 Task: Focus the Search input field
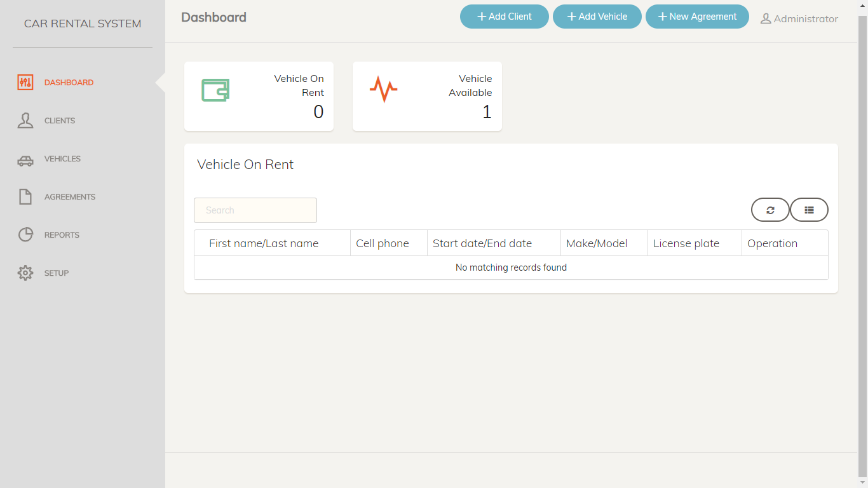[x=255, y=210]
